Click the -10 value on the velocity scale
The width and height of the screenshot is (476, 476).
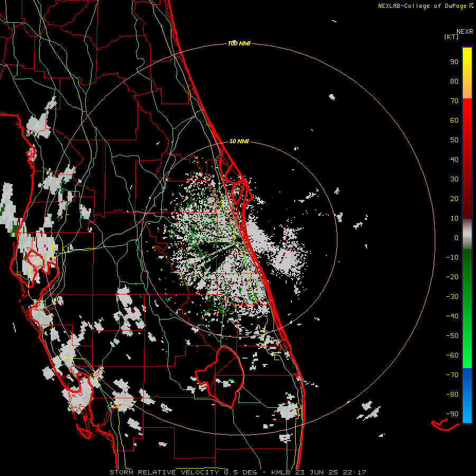[452, 258]
